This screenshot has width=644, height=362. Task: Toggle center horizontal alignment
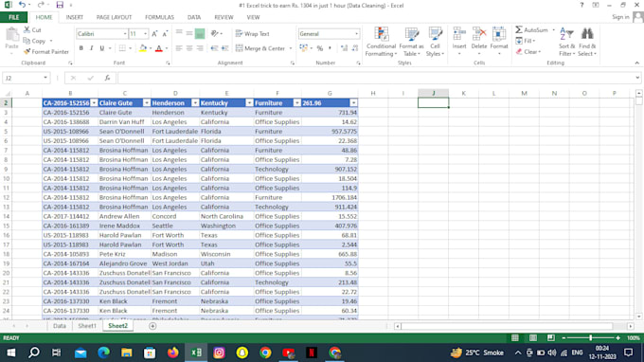tap(189, 48)
